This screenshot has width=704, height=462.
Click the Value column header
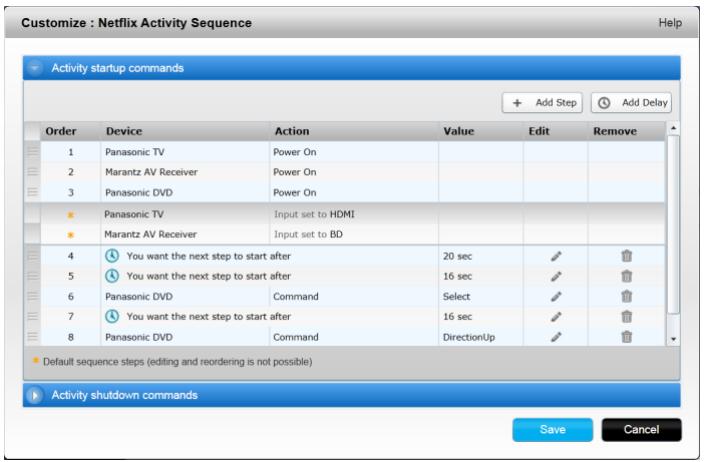tap(459, 131)
